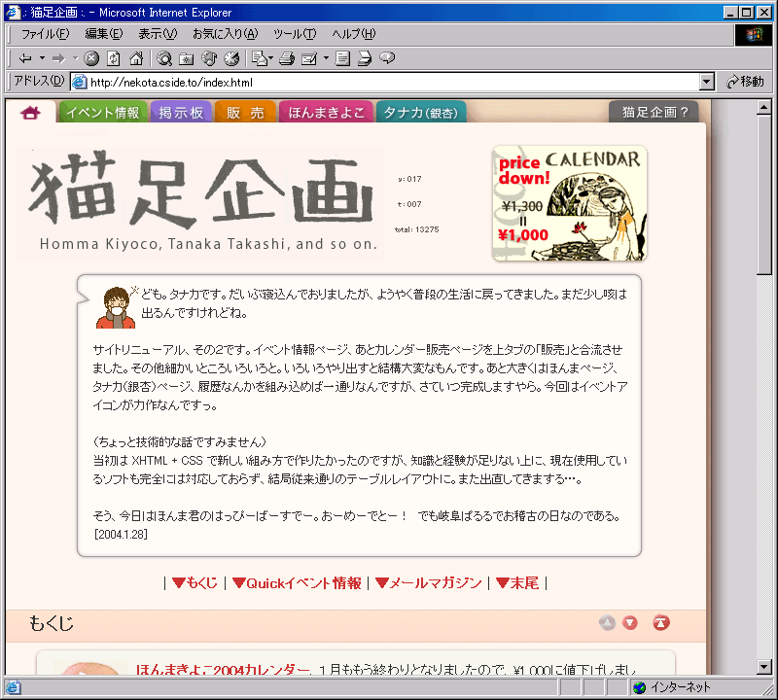Click the red down-arrow circle beside もくじ
Image resolution: width=778 pixels, height=700 pixels.
pyautogui.click(x=630, y=622)
